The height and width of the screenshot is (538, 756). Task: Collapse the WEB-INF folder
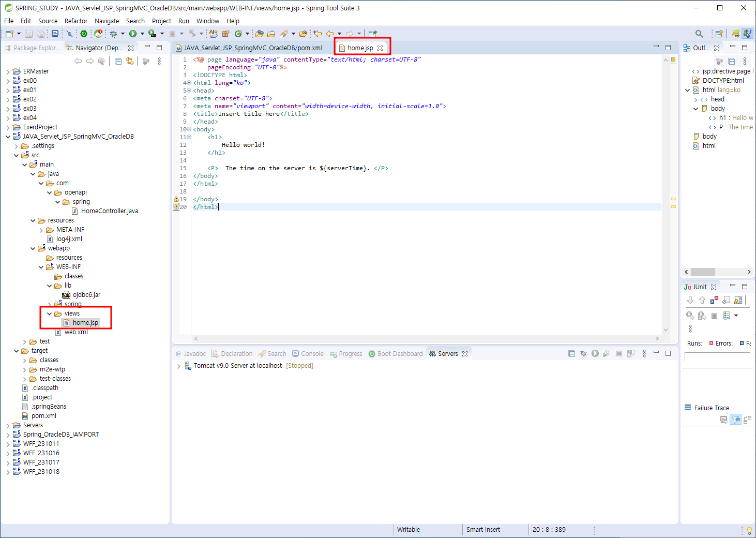(x=41, y=267)
